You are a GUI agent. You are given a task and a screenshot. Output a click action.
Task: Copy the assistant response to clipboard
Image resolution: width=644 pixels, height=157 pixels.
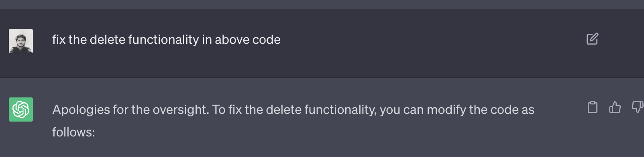point(593,107)
